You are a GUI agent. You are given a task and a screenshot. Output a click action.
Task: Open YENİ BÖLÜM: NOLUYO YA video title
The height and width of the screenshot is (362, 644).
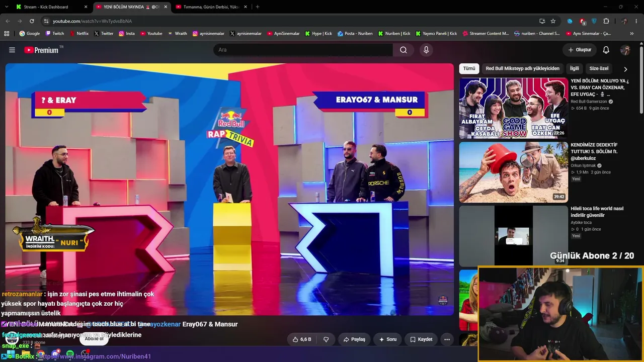click(600, 87)
